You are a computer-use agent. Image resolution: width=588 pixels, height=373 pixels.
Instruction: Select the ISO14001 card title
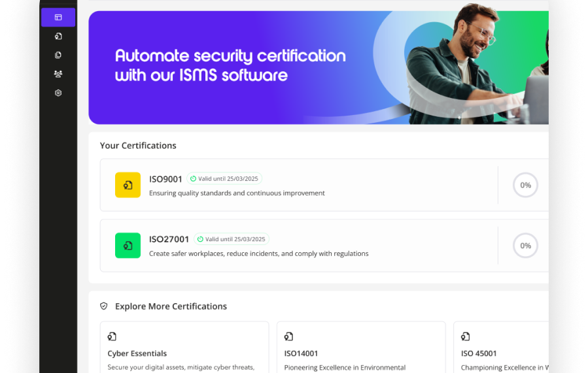(301, 353)
